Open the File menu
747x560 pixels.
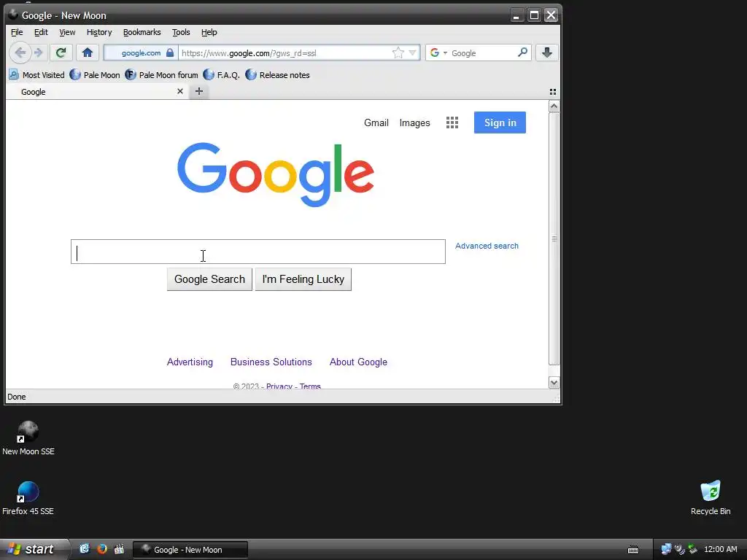(17, 32)
